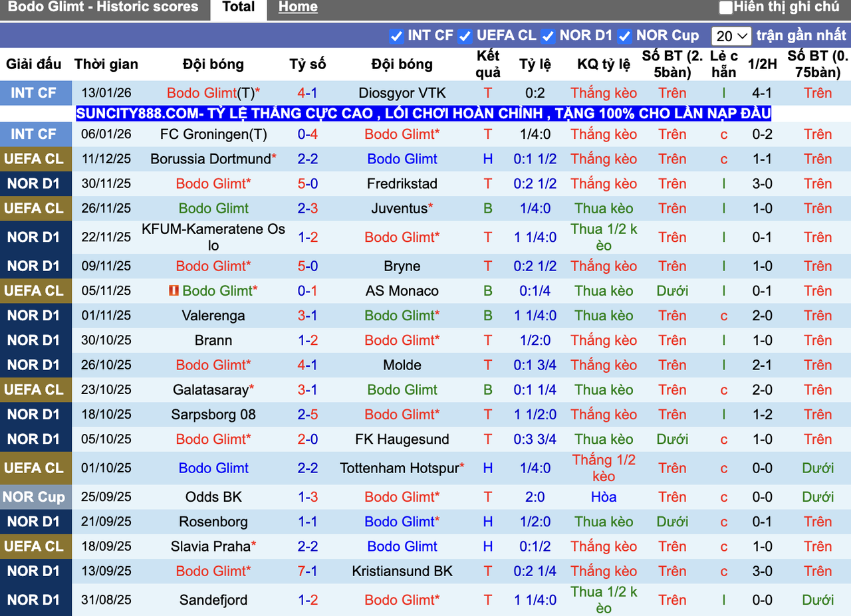Click the 7-1 score against Kristiansund BK
This screenshot has width=851, height=616.
click(x=307, y=571)
